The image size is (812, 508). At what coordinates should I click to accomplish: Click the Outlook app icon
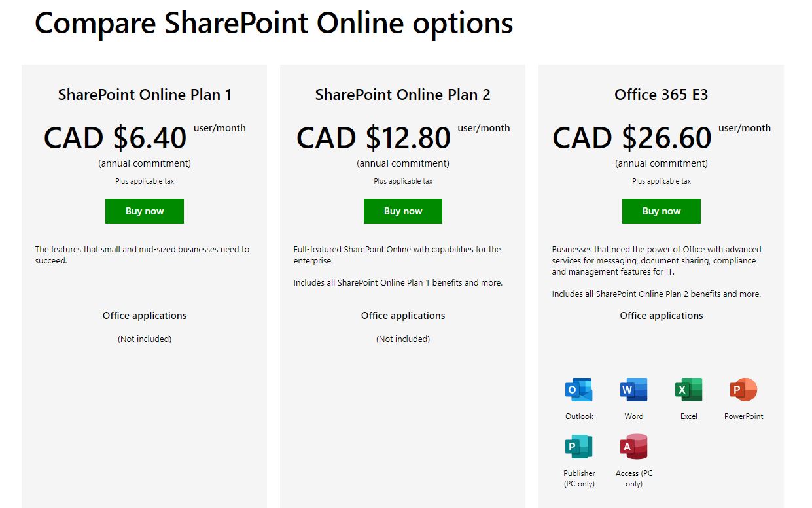point(579,390)
